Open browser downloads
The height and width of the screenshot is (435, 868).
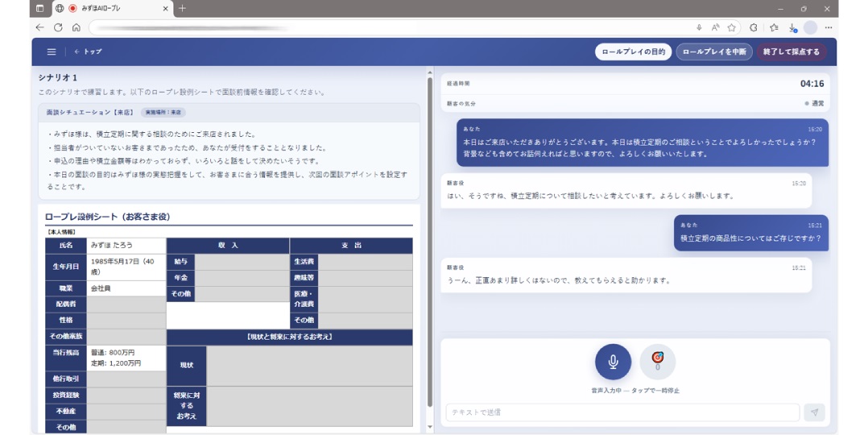point(792,27)
